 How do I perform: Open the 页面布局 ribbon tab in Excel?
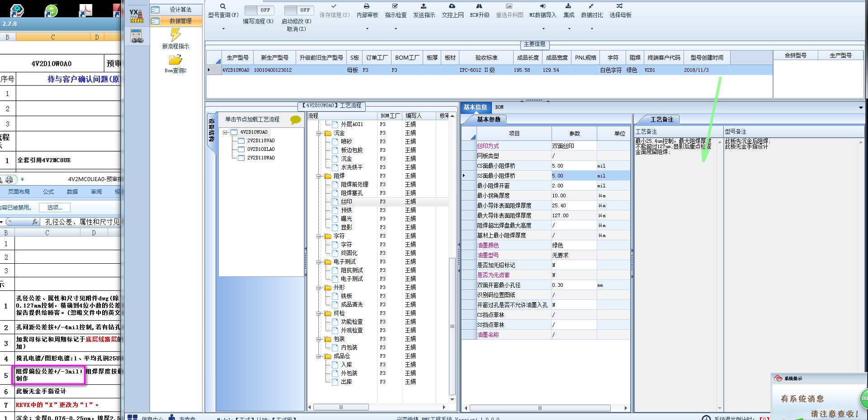[19, 192]
